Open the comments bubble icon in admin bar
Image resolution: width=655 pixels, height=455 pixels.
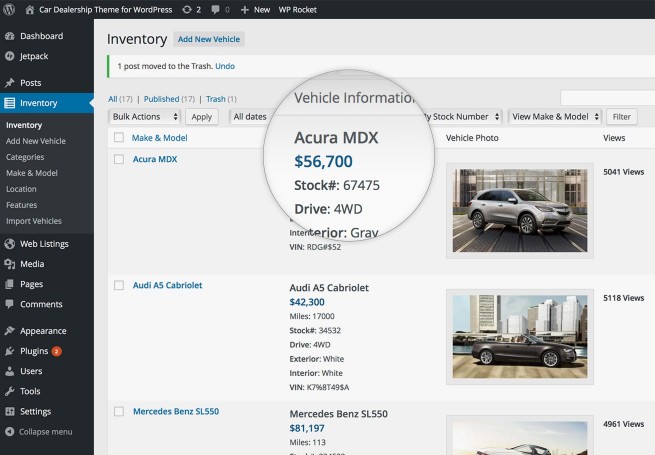pos(215,9)
